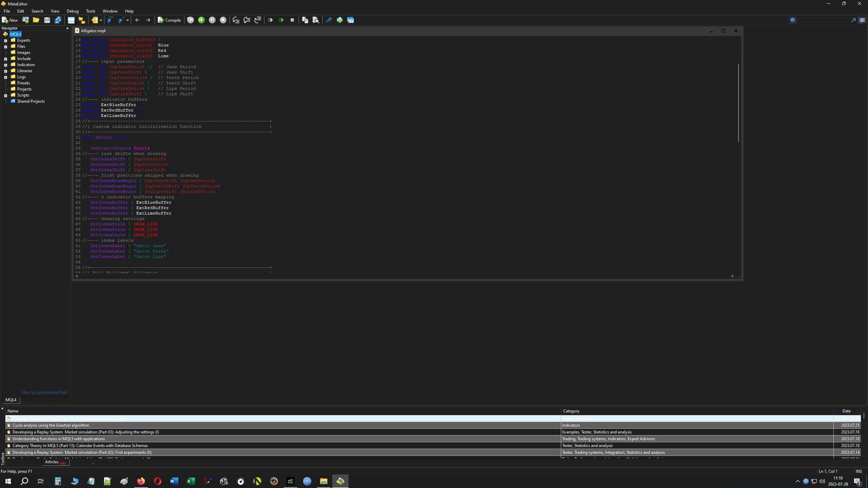
Task: Click the Open folder icon
Action: (x=36, y=20)
